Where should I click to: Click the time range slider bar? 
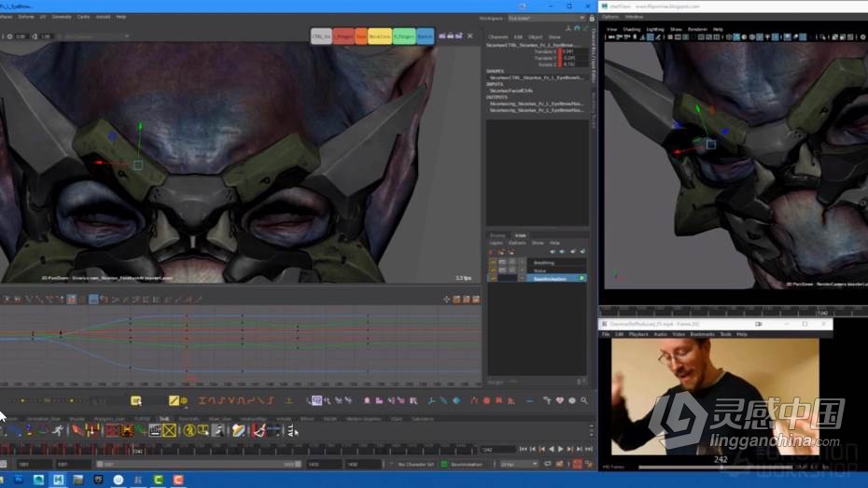[x=199, y=465]
